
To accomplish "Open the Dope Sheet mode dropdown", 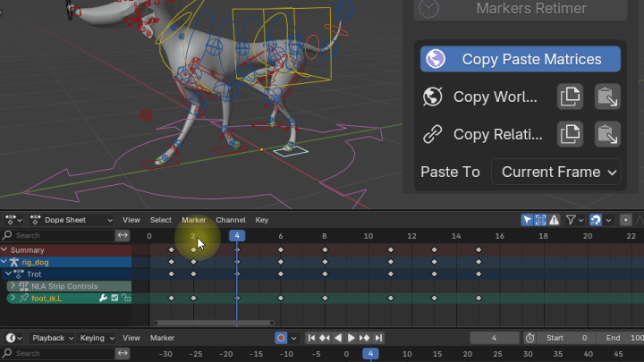I will click(72, 220).
